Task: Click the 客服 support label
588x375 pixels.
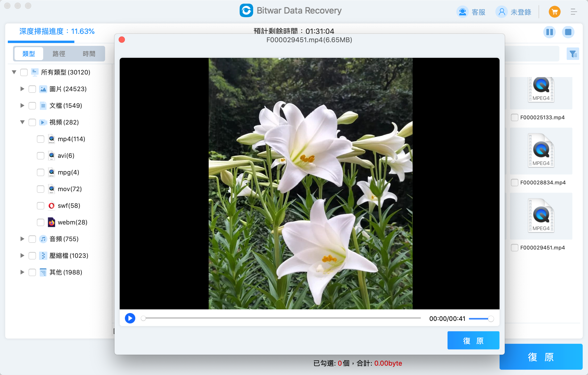Action: click(478, 12)
